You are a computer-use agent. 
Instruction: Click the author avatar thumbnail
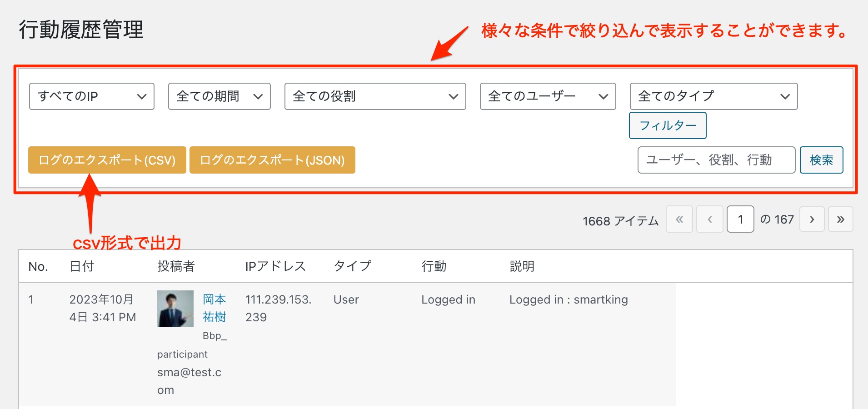(175, 309)
